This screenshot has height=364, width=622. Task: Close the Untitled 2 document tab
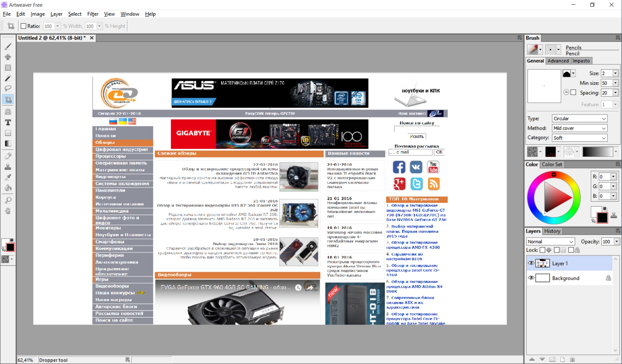pos(91,38)
